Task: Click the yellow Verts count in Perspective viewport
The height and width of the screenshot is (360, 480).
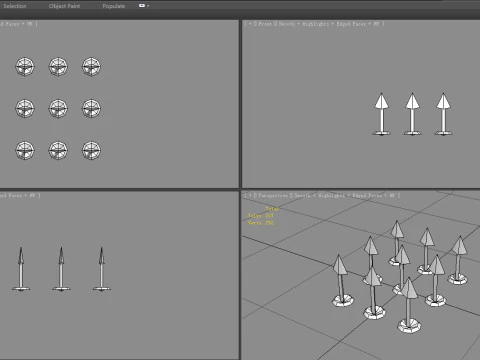Action: pyautogui.click(x=261, y=223)
